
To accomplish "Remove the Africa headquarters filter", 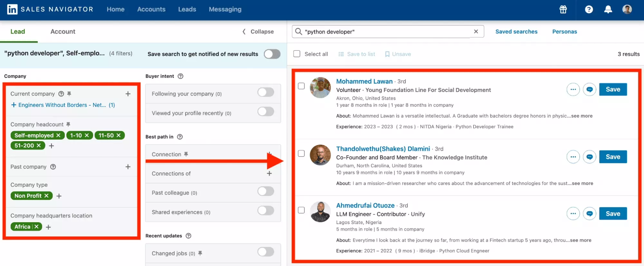I will tap(36, 227).
